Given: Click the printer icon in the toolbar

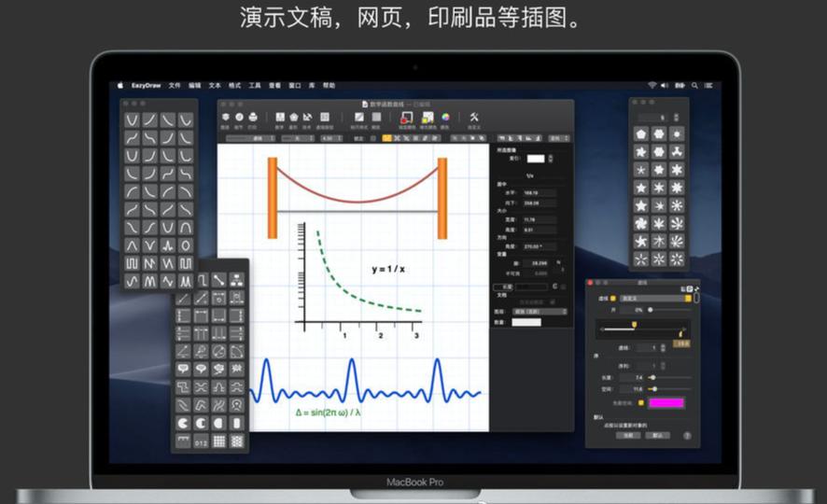Looking at the screenshot, I should 252,118.
